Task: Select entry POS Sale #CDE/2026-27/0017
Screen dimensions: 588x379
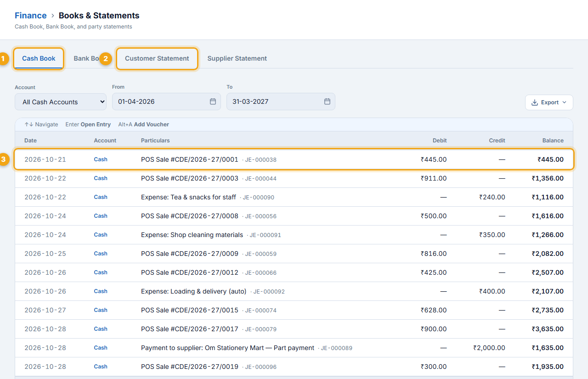Action: pyautogui.click(x=294, y=329)
